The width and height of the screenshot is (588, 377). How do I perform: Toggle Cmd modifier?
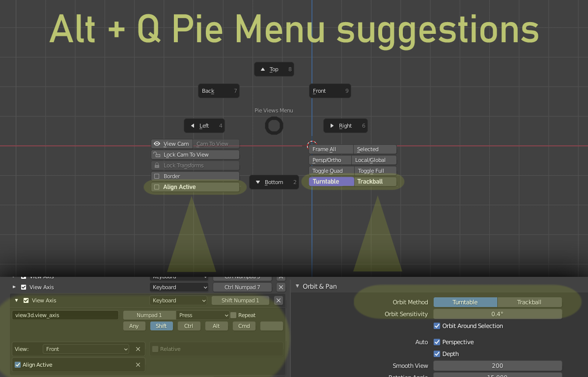click(244, 326)
